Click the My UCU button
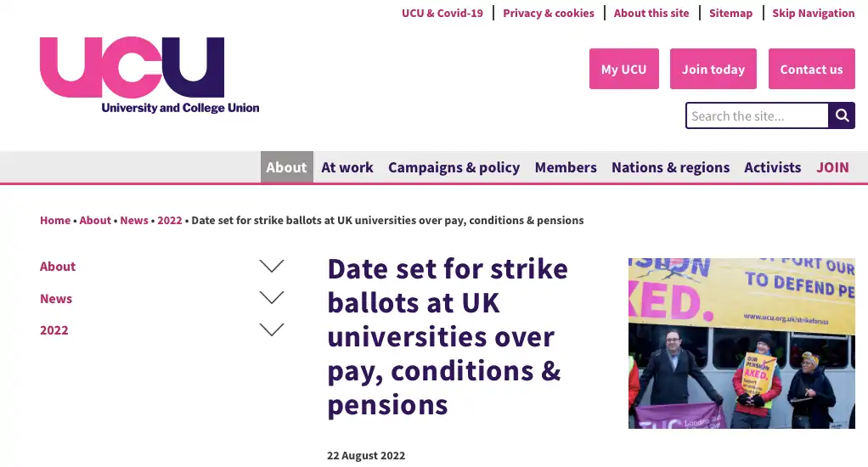 coord(624,69)
